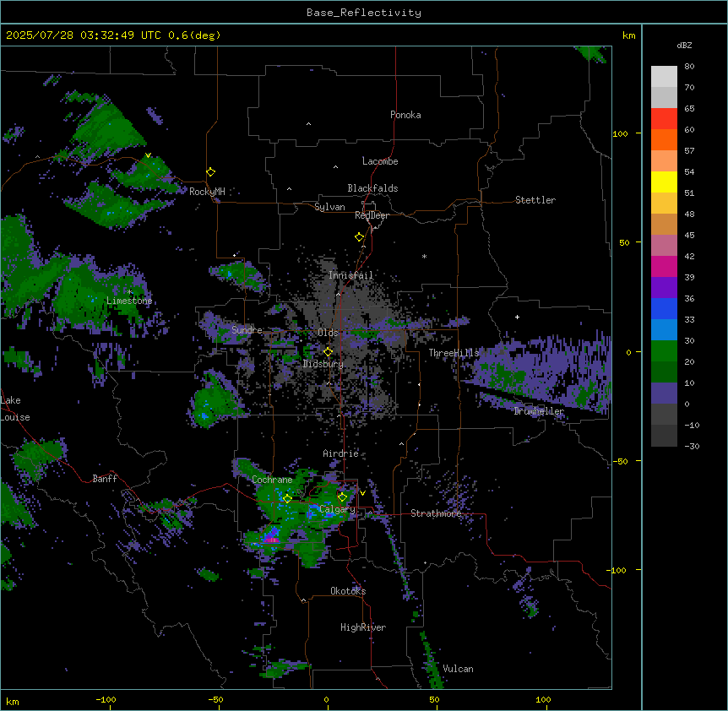728x711 pixels.
Task: Click the Sundre label
Action: tap(247, 330)
